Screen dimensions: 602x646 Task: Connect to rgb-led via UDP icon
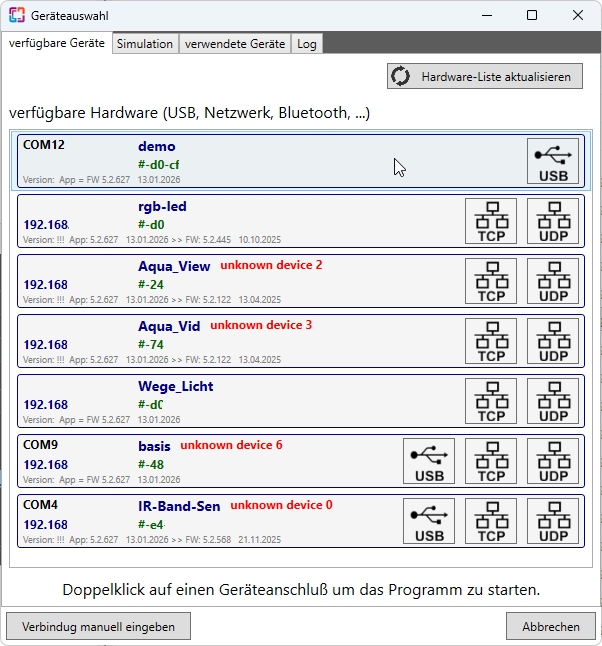pyautogui.click(x=553, y=221)
